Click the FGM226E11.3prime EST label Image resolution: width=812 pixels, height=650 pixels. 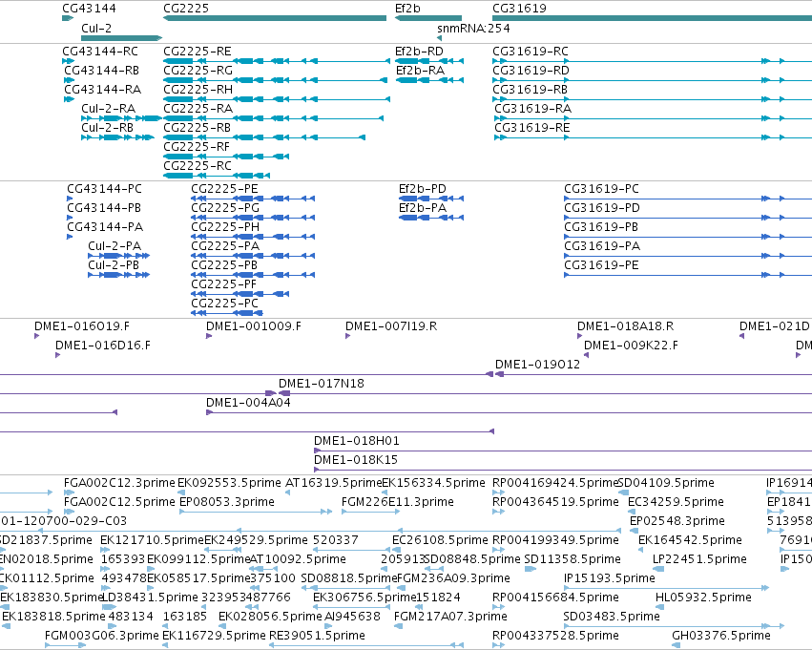click(398, 503)
